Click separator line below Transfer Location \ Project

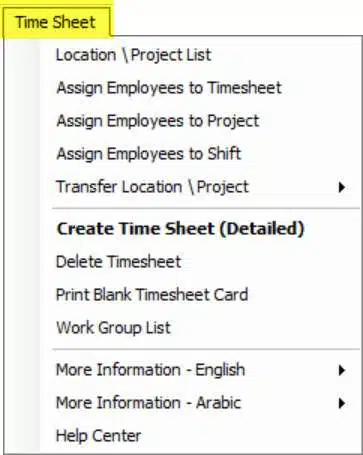coord(206,209)
